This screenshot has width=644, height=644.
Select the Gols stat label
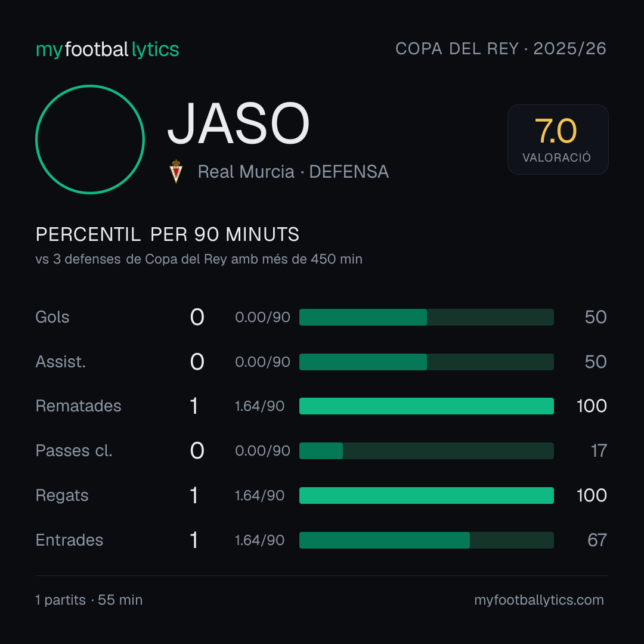tap(52, 317)
